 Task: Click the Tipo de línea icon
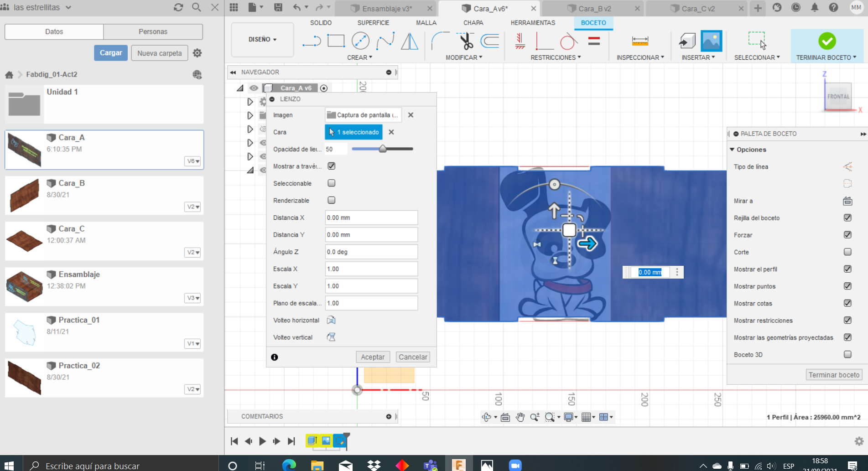847,167
